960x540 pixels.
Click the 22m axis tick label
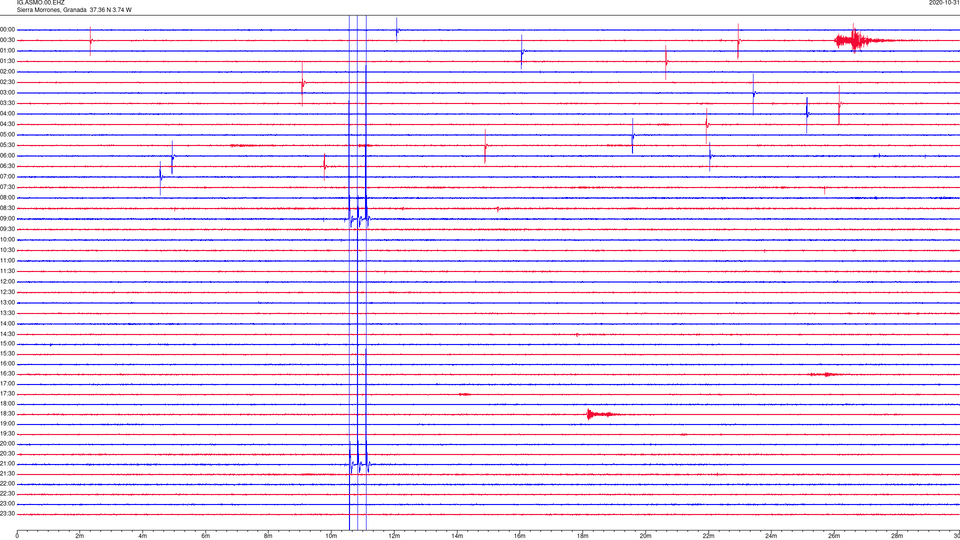pyautogui.click(x=708, y=536)
